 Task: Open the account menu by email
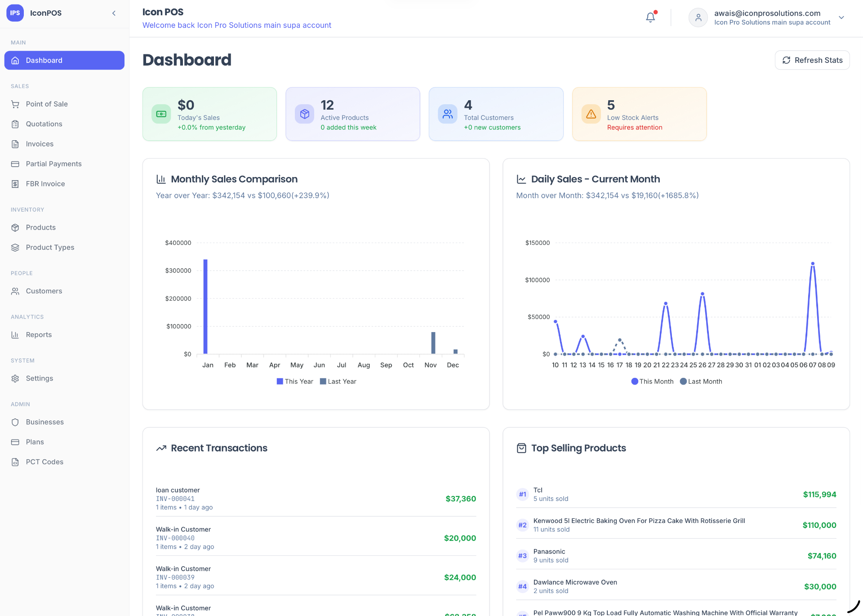pyautogui.click(x=767, y=13)
